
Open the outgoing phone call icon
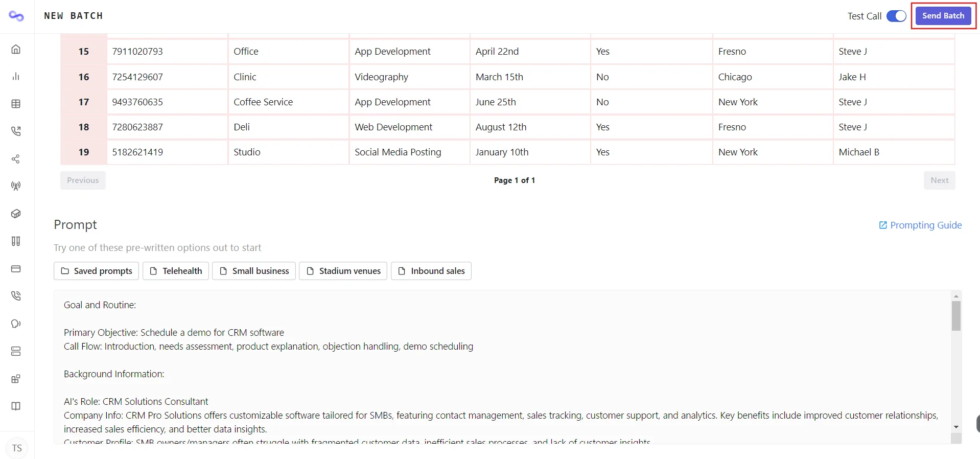click(16, 131)
